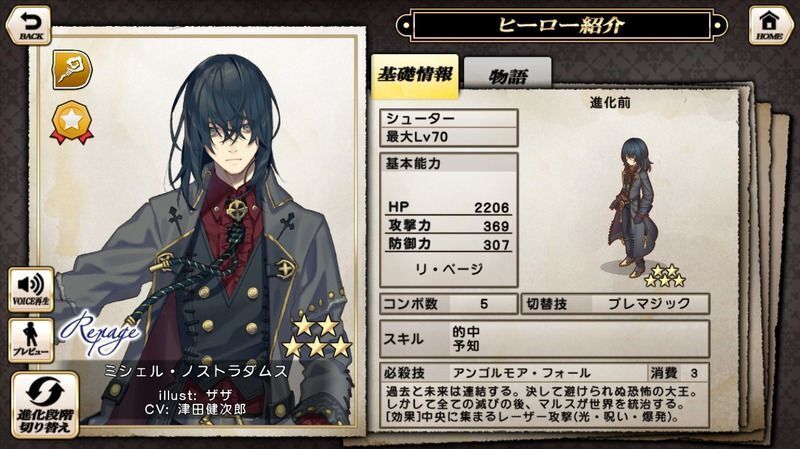Go back with the BACK arrow button

[x=29, y=25]
